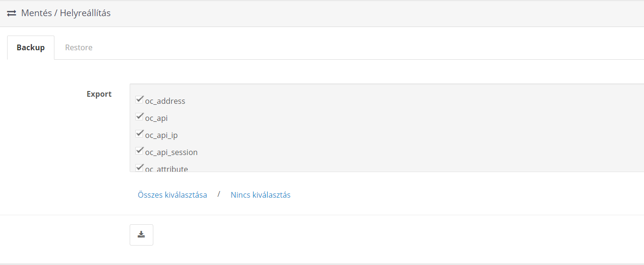Click the download backup icon button
The image size is (644, 265).
141,235
